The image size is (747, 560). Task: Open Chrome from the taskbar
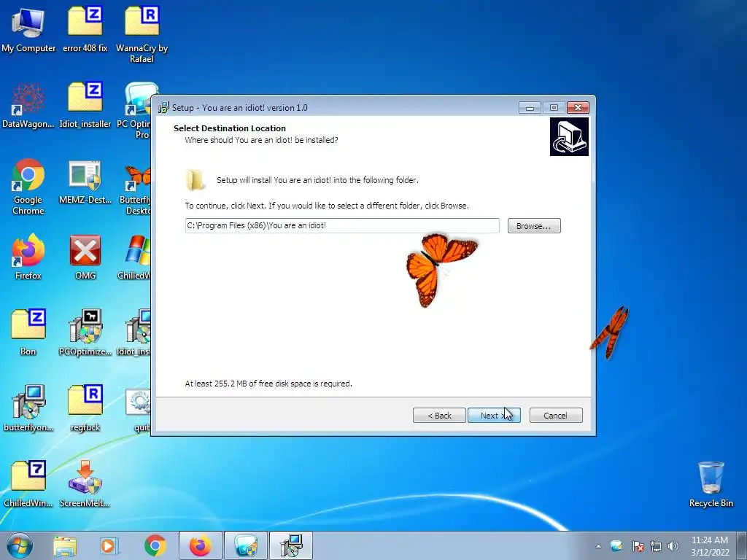pos(155,545)
